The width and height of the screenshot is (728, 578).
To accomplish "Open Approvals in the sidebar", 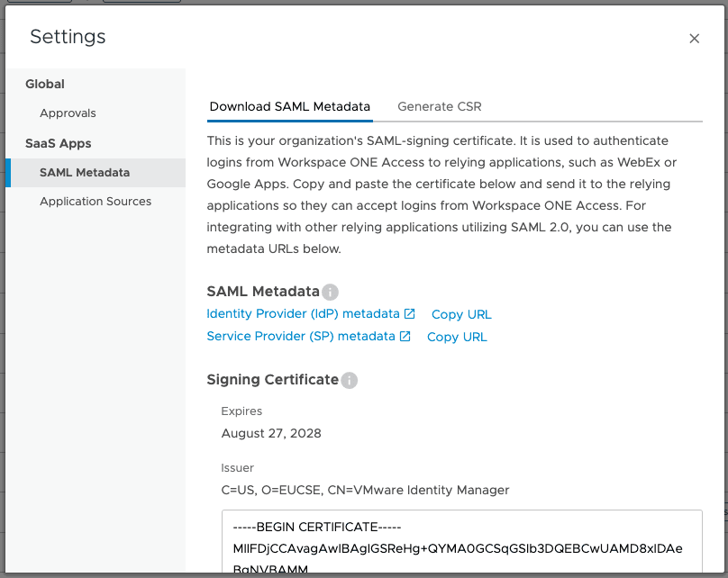I will pos(68,113).
